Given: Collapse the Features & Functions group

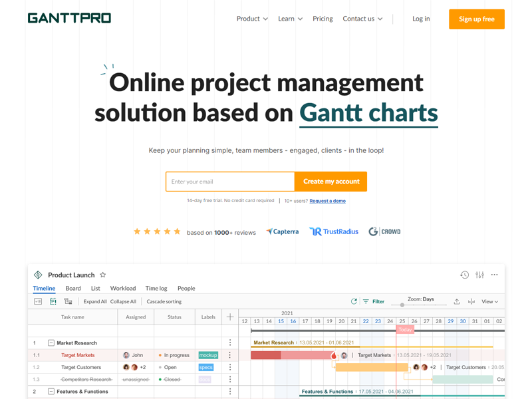Looking at the screenshot, I should point(51,392).
